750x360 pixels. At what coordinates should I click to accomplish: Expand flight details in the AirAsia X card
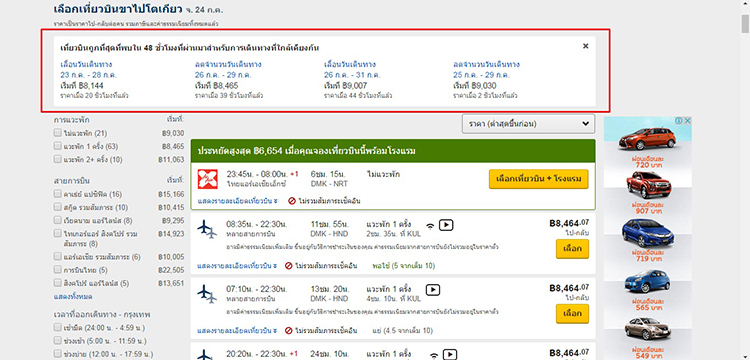pyautogui.click(x=237, y=201)
